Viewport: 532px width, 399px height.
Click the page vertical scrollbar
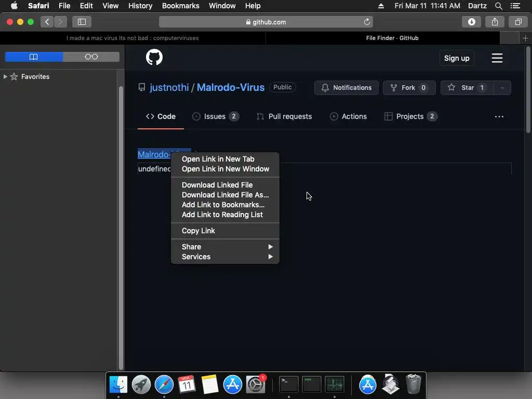[528, 90]
